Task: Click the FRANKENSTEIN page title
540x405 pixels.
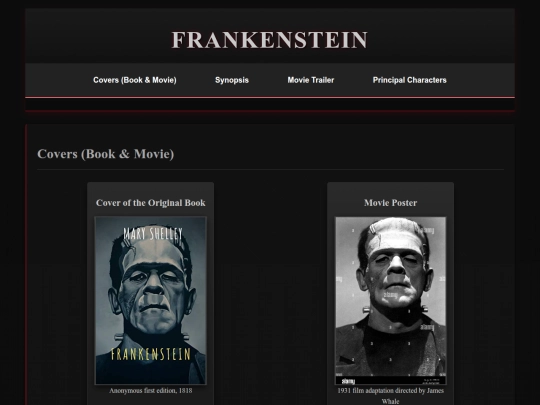Action: point(270,40)
